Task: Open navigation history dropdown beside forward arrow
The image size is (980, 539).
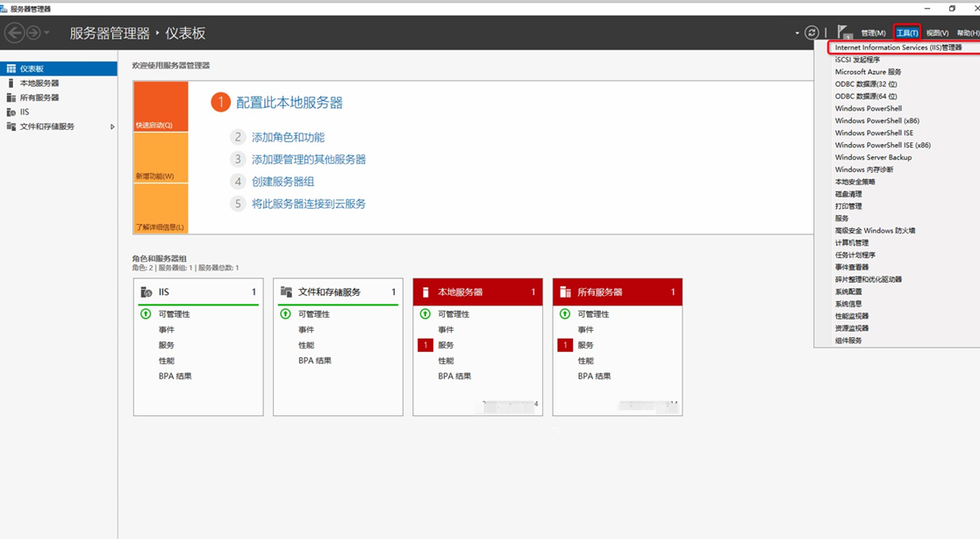Action: [46, 33]
